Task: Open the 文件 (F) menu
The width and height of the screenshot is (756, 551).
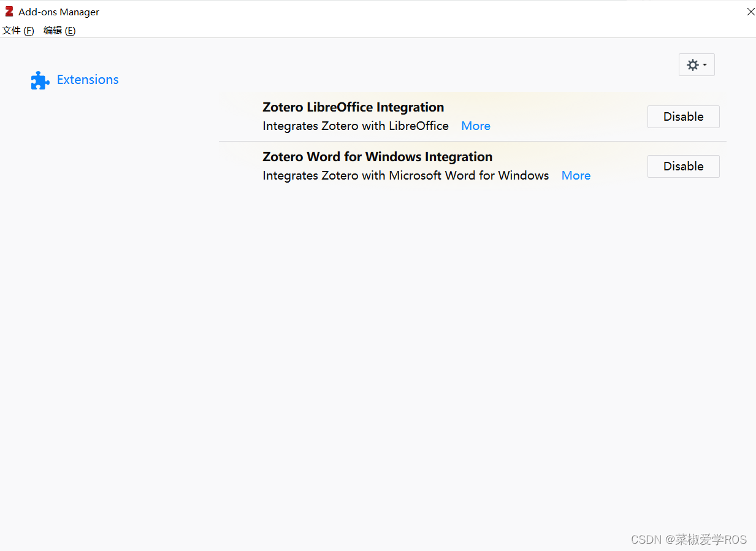Action: [x=18, y=31]
